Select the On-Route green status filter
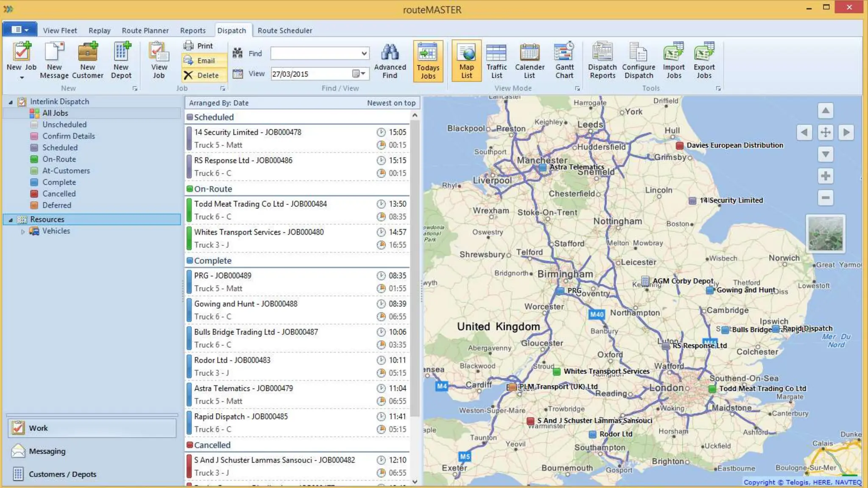The height and width of the screenshot is (488, 868). click(59, 159)
